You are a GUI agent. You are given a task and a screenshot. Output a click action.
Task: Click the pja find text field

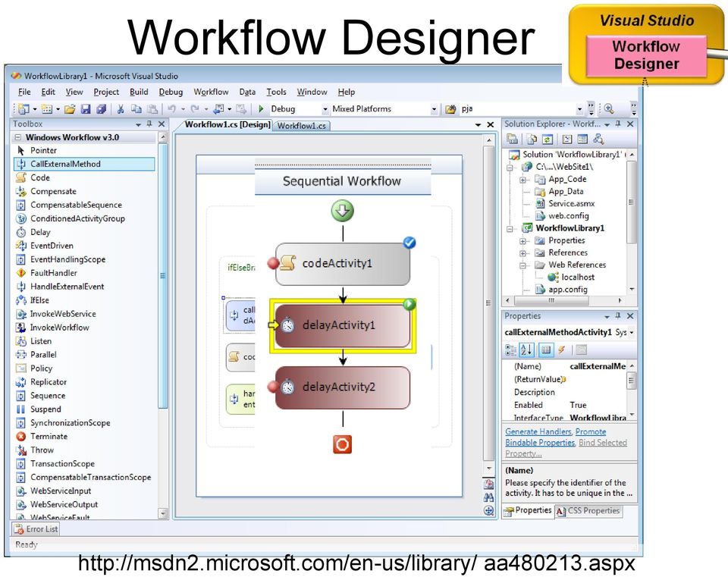[x=518, y=109]
